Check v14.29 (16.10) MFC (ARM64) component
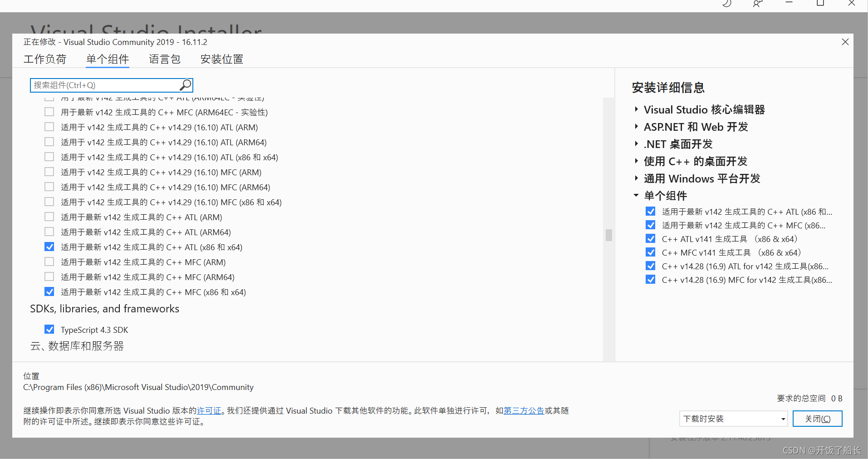Viewport: 868px width, 459px height. point(49,187)
